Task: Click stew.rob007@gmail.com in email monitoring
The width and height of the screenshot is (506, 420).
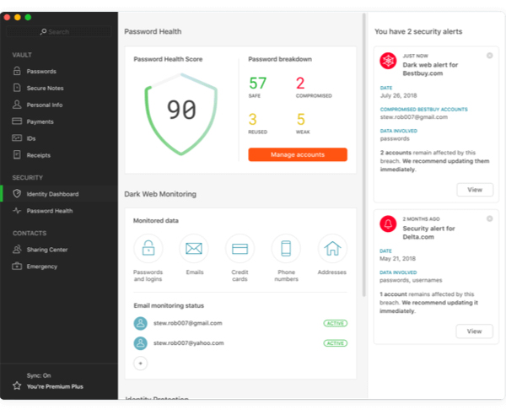Action: [188, 323]
